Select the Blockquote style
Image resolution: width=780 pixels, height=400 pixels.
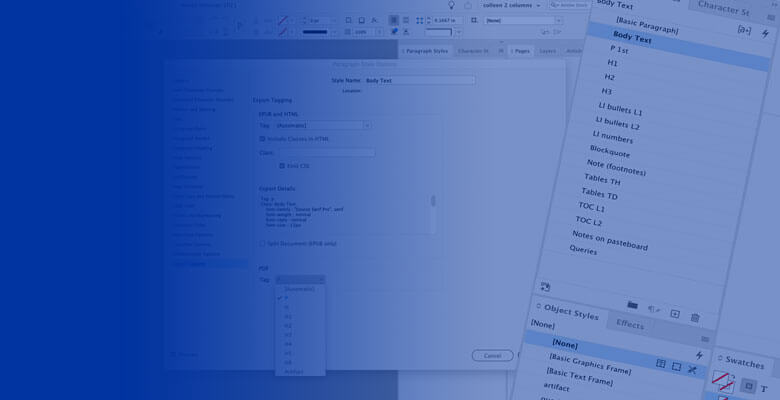(x=609, y=151)
